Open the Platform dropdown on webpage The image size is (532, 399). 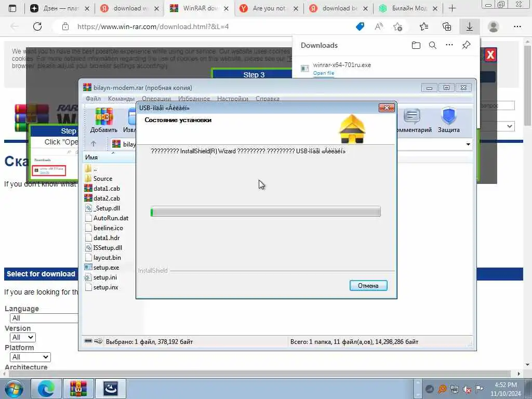pos(30,357)
